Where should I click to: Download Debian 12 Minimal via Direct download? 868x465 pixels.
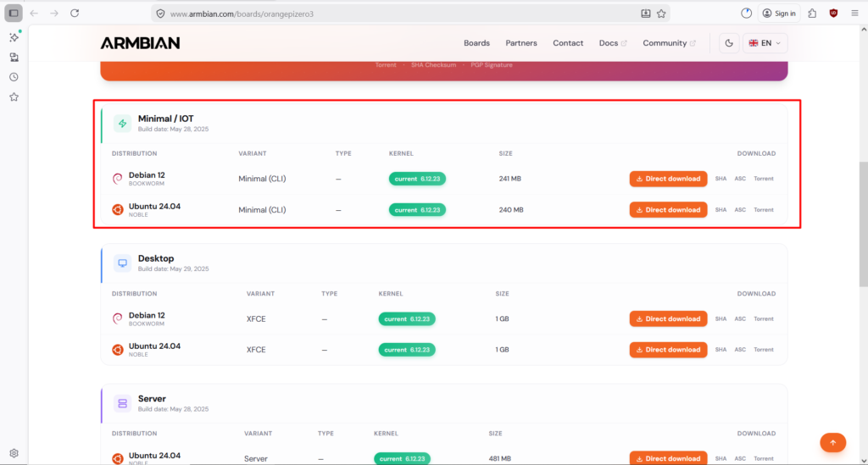click(668, 179)
